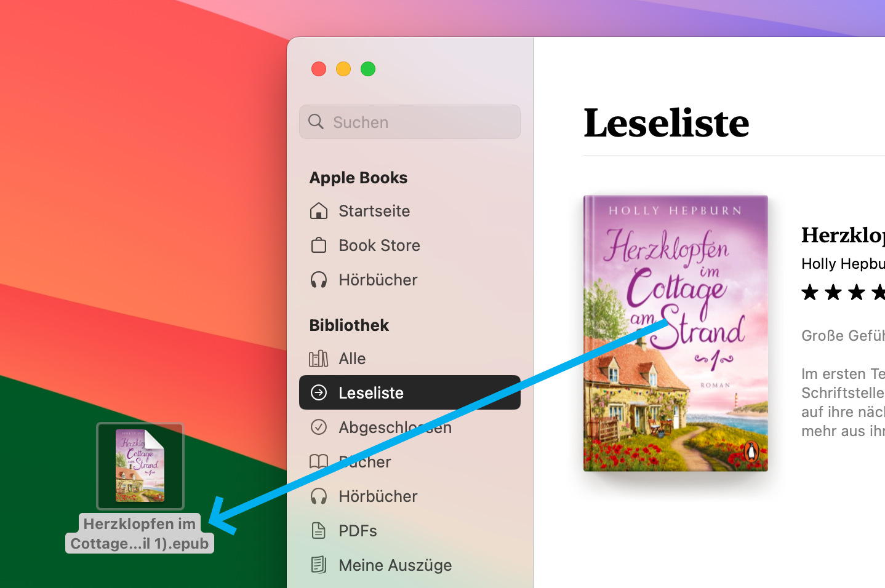
Task: Select Leseliste in the sidebar
Action: [x=410, y=392]
